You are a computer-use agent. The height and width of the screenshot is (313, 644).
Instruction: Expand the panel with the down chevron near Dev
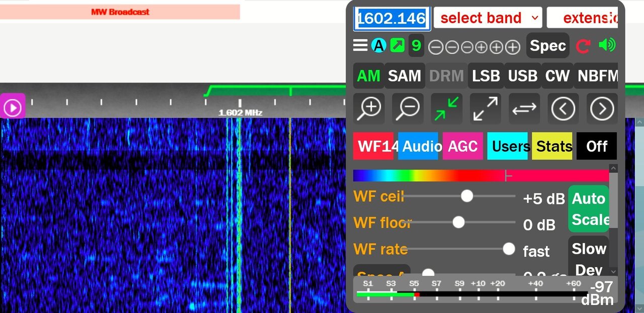[x=613, y=272]
